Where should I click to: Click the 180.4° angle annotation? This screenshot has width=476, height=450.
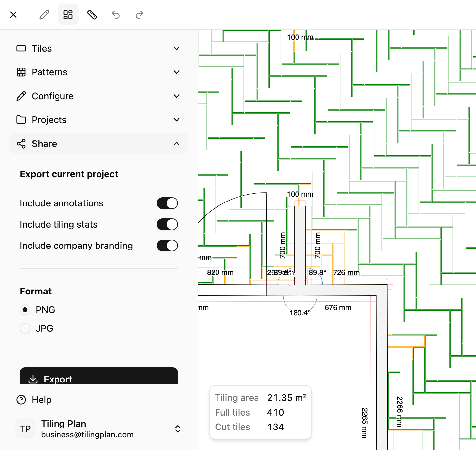coord(300,313)
